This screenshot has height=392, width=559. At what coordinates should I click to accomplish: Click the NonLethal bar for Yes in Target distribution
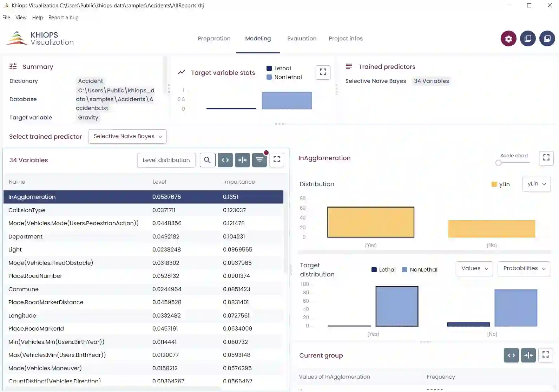tap(397, 306)
